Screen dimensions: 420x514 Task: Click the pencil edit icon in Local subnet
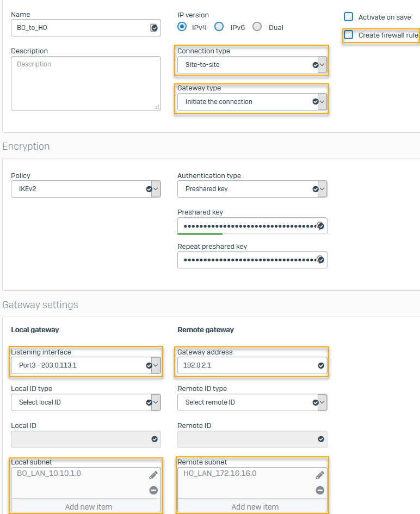(153, 475)
